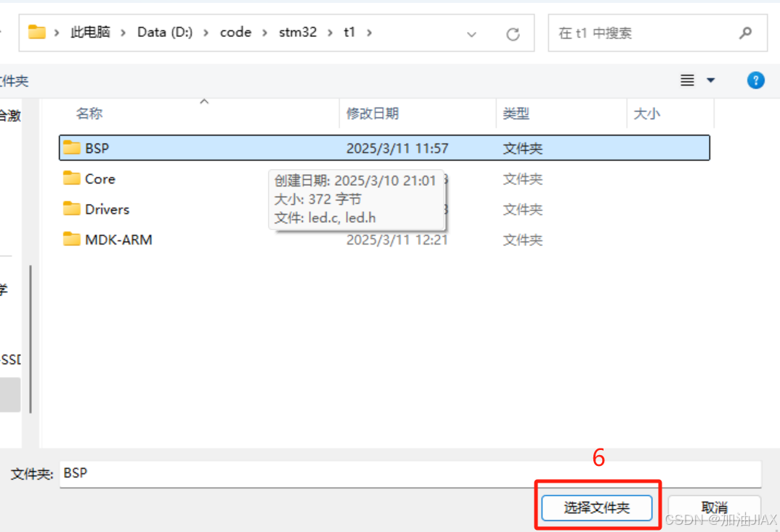The image size is (780, 532).
Task: Open the view options dropdown arrow
Action: click(x=711, y=80)
